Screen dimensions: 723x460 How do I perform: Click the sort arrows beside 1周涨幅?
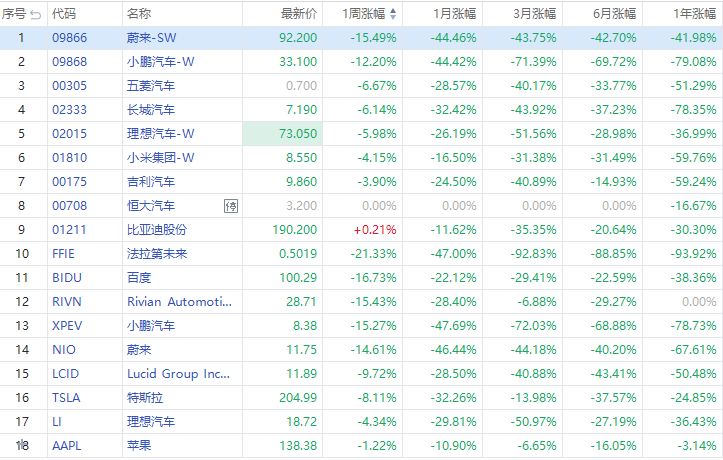[392, 14]
